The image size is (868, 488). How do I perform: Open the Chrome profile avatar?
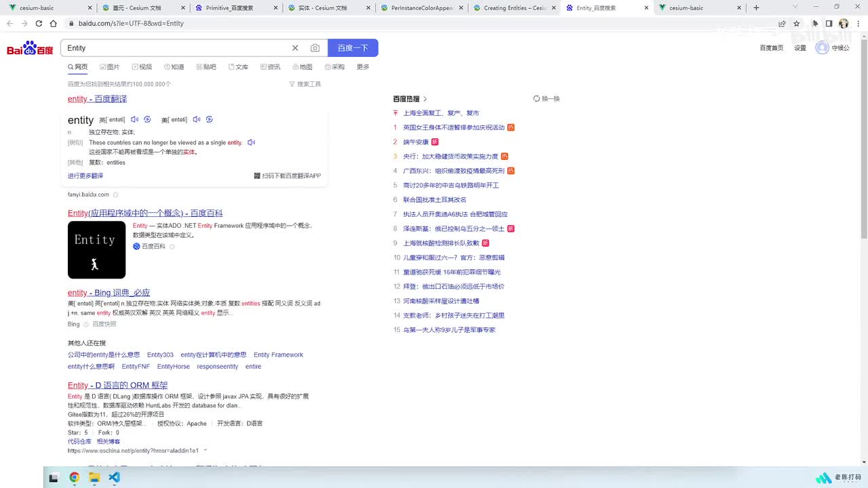click(844, 23)
